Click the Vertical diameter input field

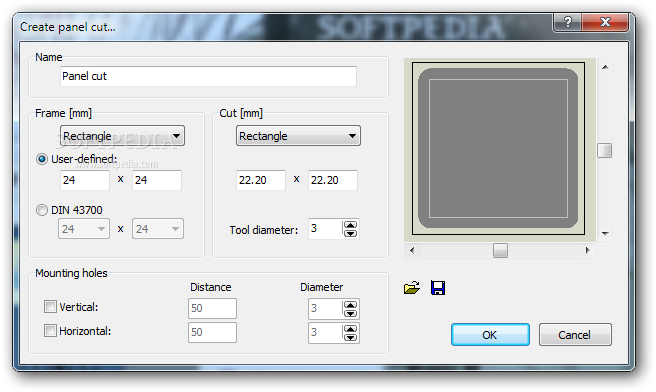(325, 309)
